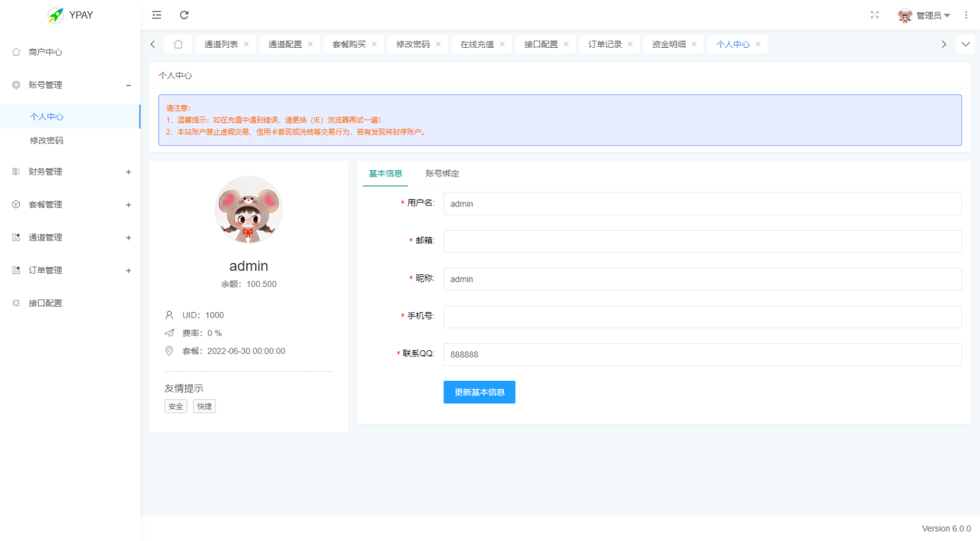Open 接口配置 via its gear icon

[x=15, y=302]
